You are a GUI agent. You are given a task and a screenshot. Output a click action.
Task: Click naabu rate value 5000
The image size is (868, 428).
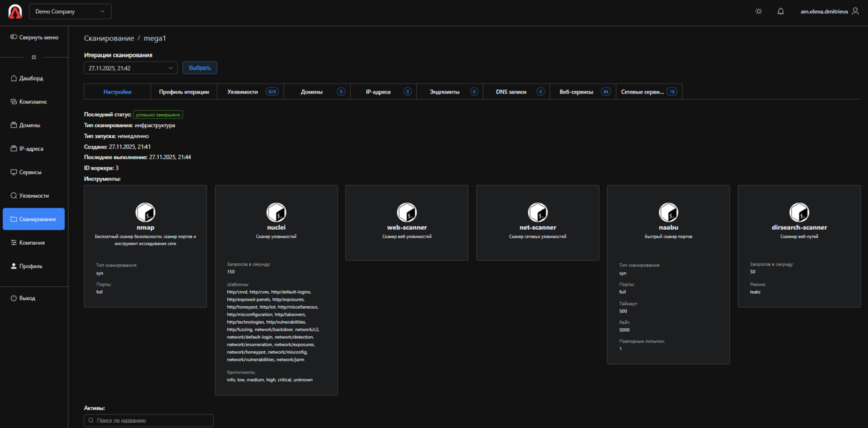(x=624, y=330)
